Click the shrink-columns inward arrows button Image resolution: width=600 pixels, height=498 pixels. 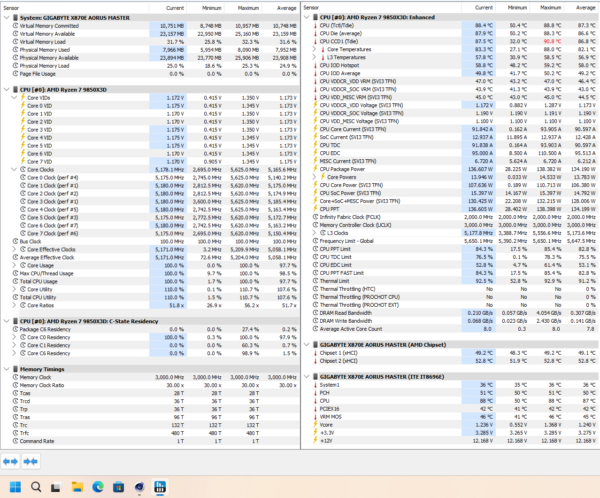click(x=31, y=461)
